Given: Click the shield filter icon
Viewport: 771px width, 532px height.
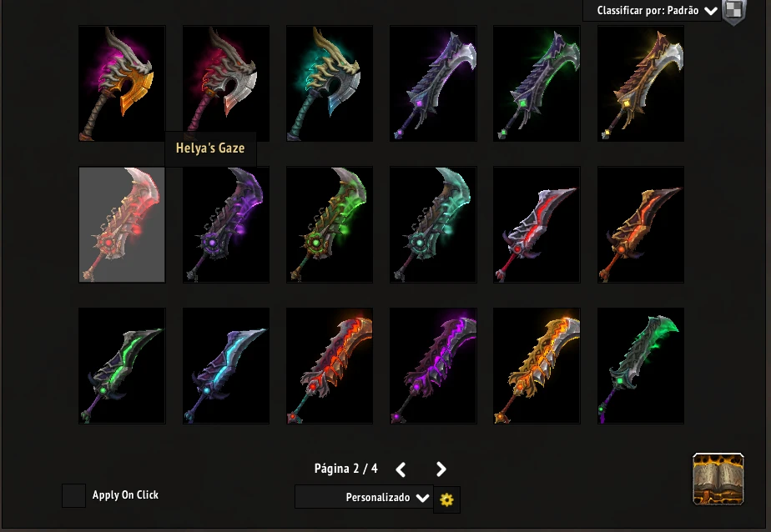Looking at the screenshot, I should (x=734, y=11).
